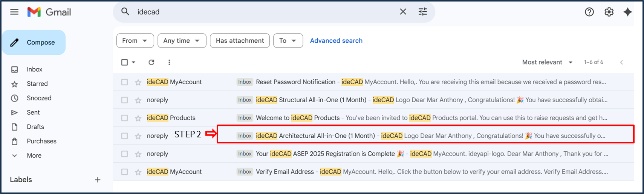Check the Structural All-in-One email box
Image resolution: width=644 pixels, height=194 pixels.
pos(125,100)
